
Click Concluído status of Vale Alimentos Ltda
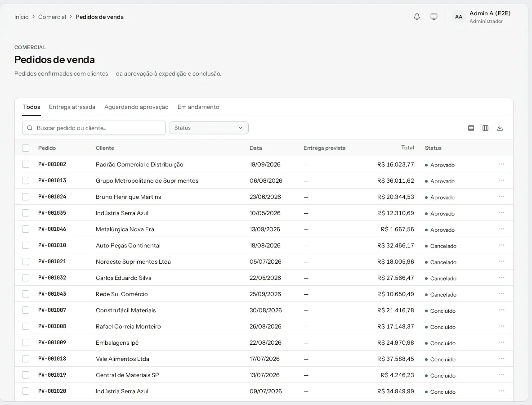pyautogui.click(x=440, y=359)
